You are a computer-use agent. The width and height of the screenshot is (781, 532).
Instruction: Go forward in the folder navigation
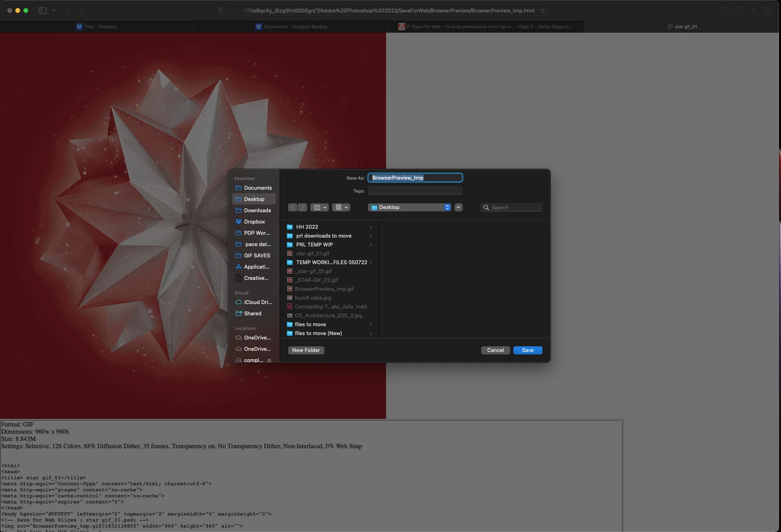click(302, 207)
